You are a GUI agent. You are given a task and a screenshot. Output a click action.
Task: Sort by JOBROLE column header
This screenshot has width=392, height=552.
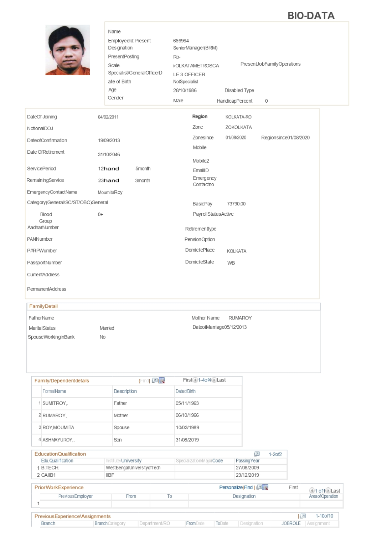[x=291, y=523]
